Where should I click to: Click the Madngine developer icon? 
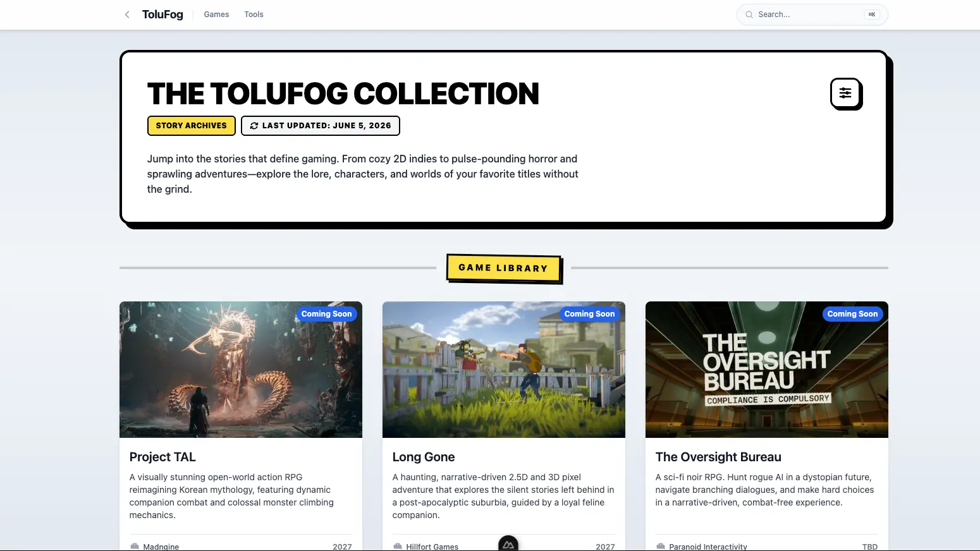[135, 547]
